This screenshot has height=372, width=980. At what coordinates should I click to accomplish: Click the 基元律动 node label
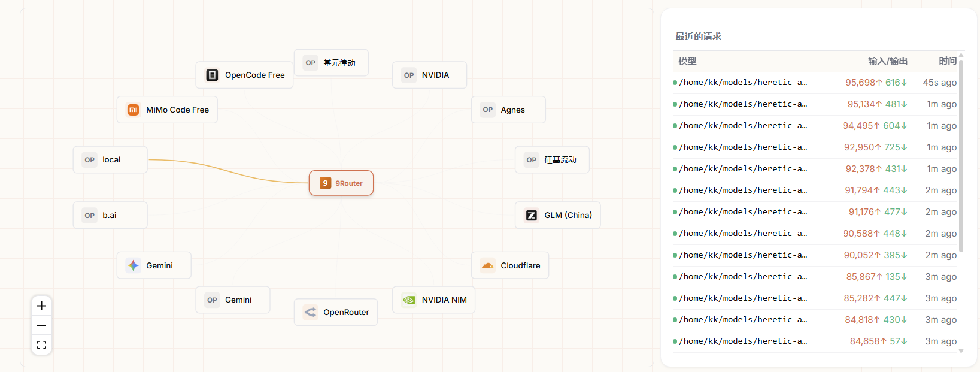(339, 63)
